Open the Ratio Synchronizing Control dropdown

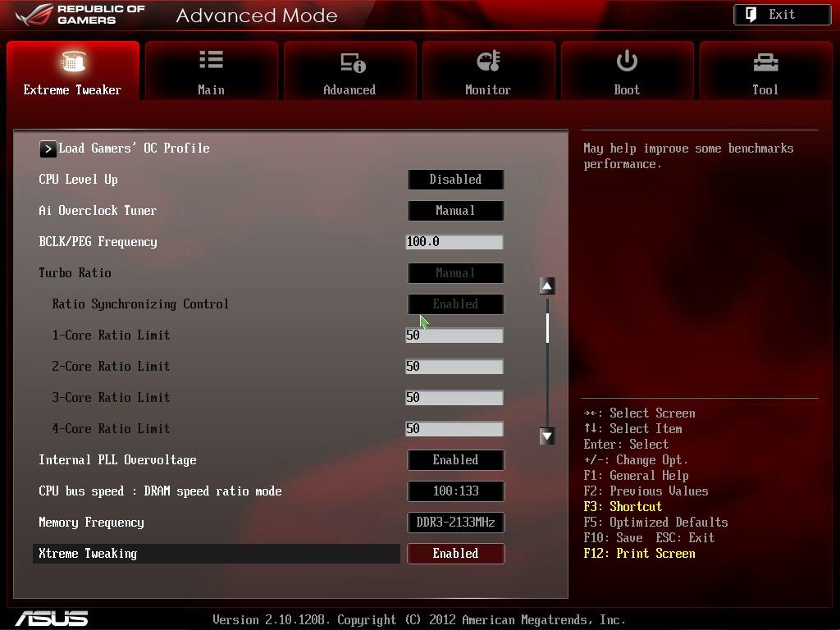[x=455, y=304]
